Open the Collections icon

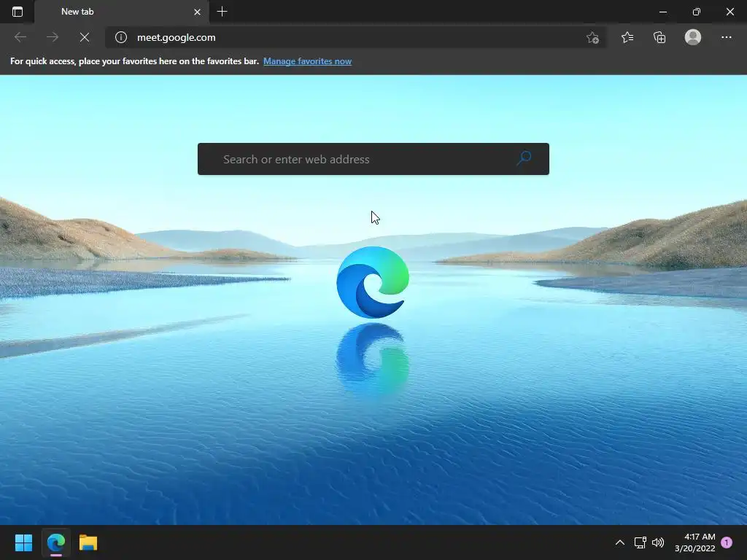(x=659, y=37)
